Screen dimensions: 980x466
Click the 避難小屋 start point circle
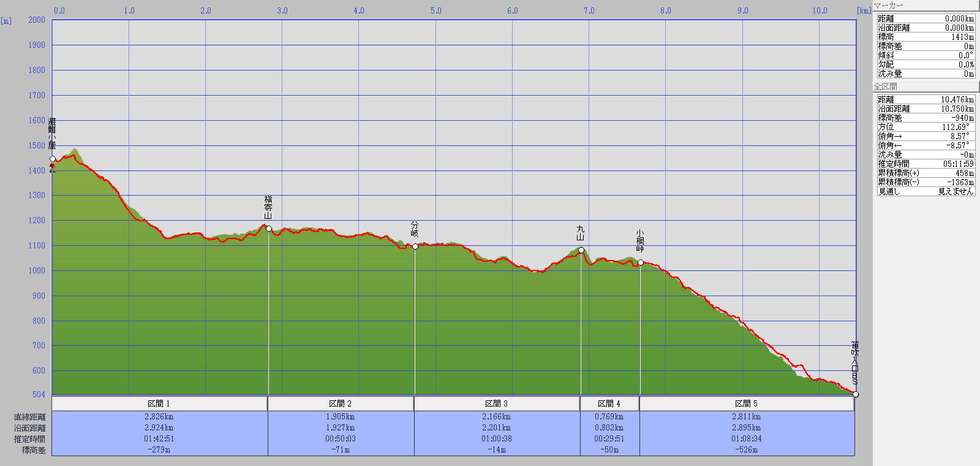[x=53, y=159]
